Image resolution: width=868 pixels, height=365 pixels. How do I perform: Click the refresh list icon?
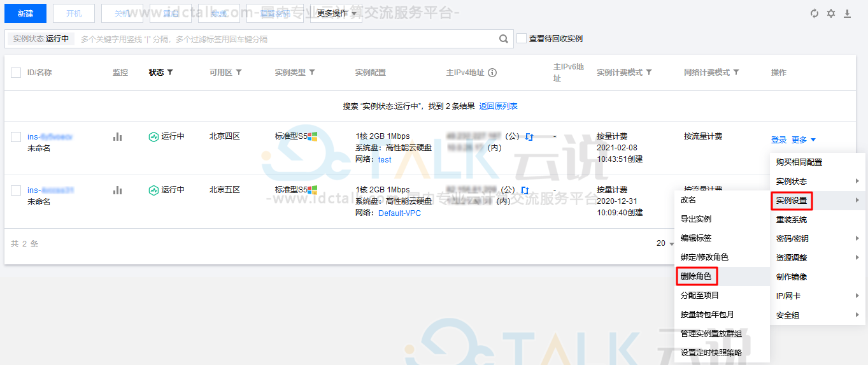tap(814, 13)
